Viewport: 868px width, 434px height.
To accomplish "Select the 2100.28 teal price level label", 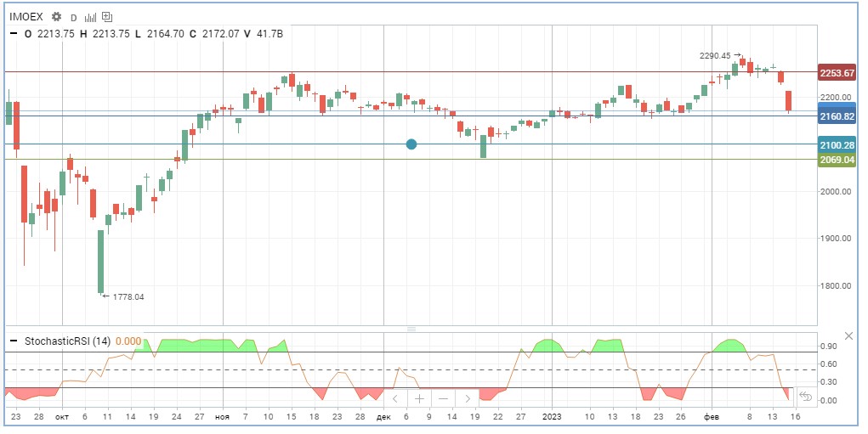I will 837,145.
